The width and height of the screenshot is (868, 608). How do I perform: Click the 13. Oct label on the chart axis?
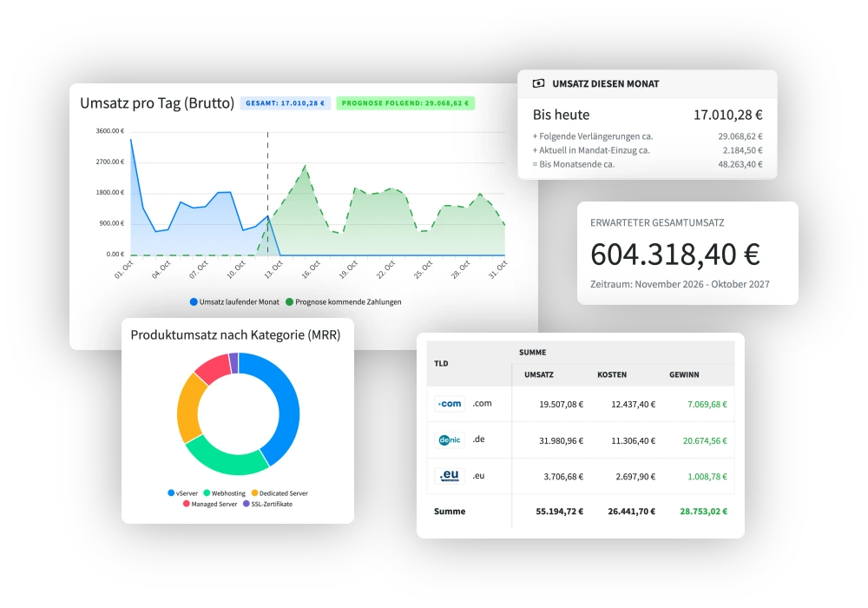click(x=273, y=269)
